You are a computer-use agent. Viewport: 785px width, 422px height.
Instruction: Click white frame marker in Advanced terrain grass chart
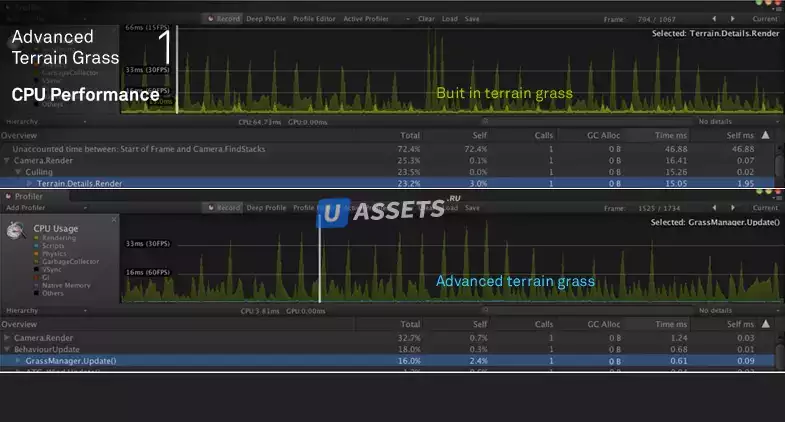tap(319, 259)
